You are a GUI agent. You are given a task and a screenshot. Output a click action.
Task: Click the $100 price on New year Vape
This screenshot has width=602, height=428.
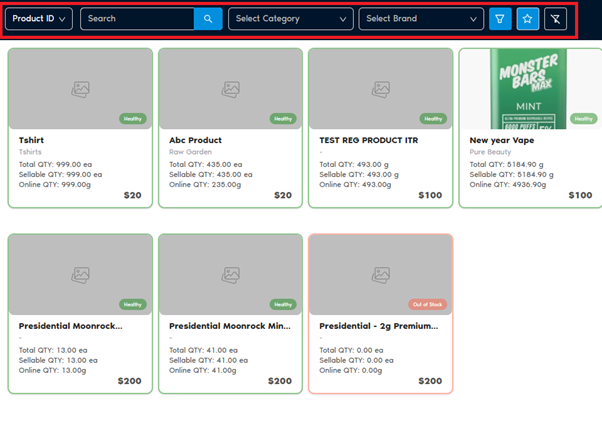pyautogui.click(x=580, y=195)
